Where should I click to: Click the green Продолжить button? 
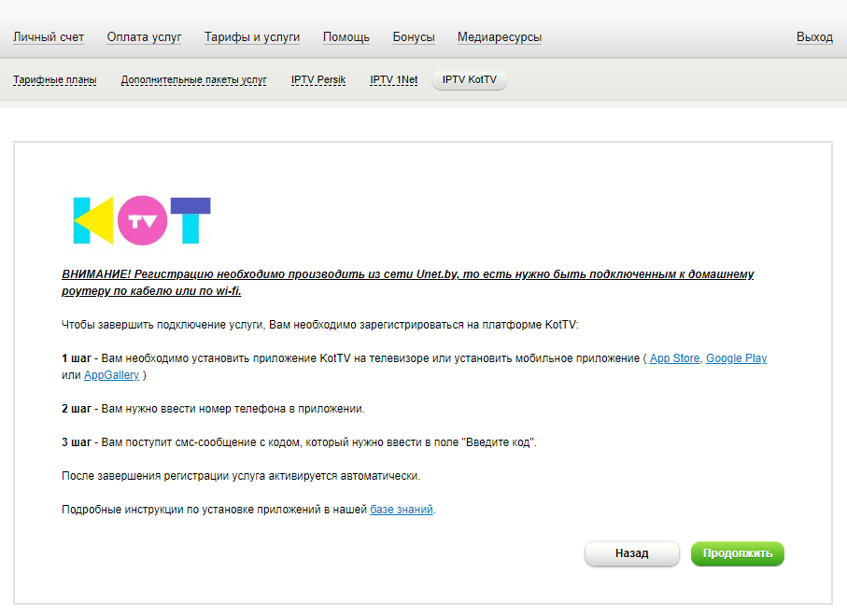738,553
